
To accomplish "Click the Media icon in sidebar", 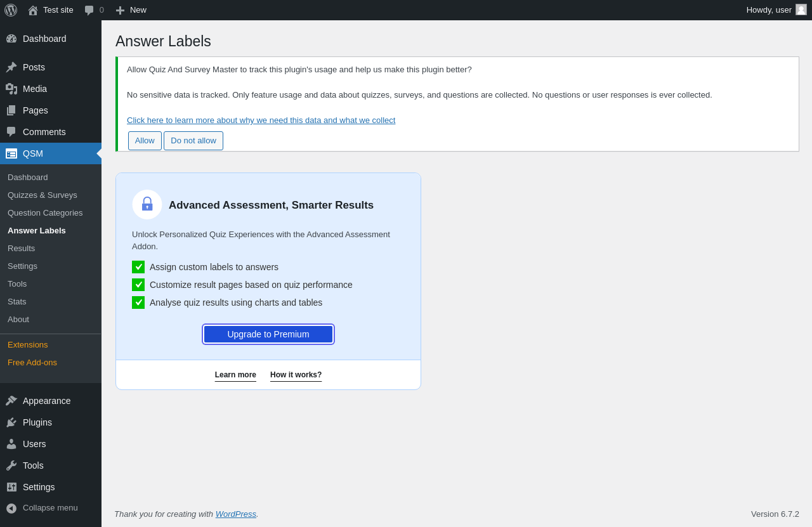I will click(11, 89).
